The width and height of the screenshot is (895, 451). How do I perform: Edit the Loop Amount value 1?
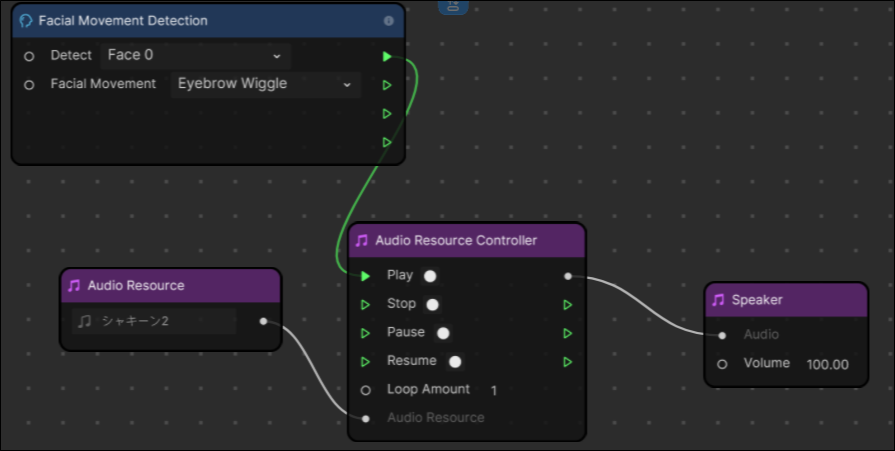pos(494,390)
